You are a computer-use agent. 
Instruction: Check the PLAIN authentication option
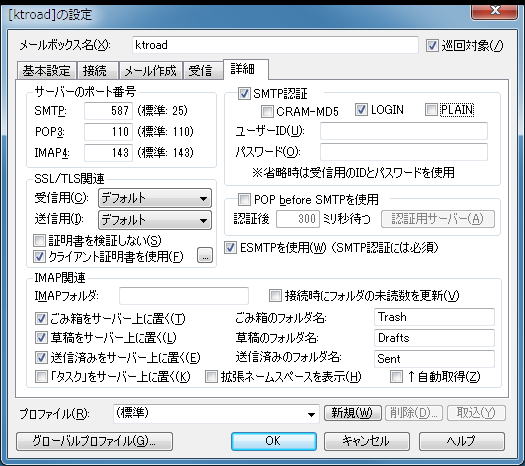(431, 109)
